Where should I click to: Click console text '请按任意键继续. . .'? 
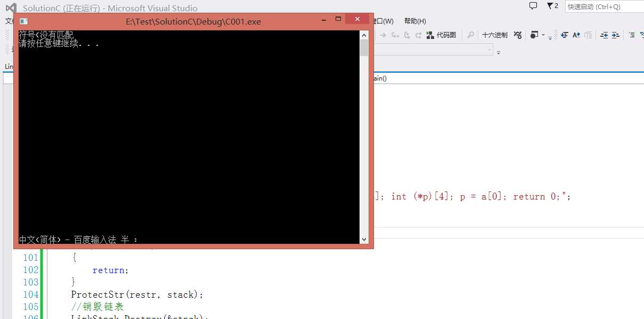click(59, 44)
